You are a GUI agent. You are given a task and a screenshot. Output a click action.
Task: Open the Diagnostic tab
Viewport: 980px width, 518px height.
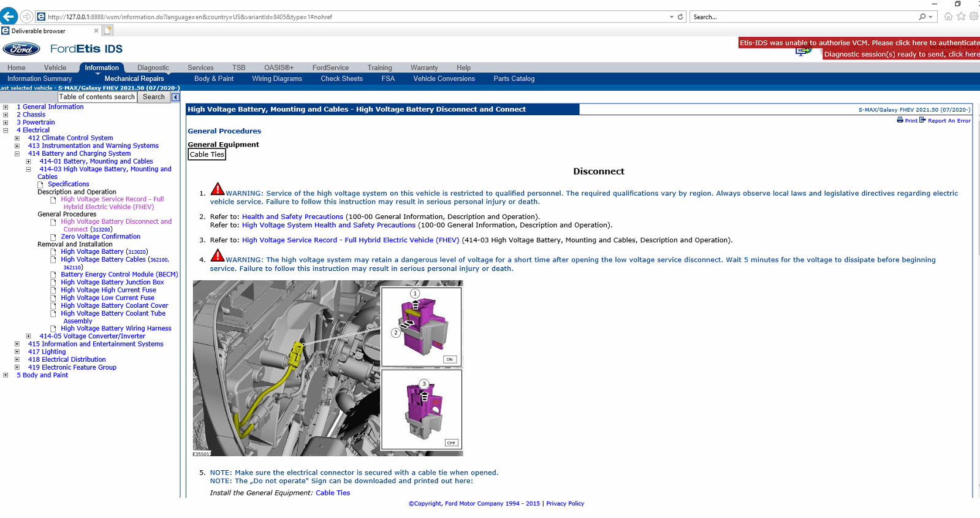tap(153, 68)
